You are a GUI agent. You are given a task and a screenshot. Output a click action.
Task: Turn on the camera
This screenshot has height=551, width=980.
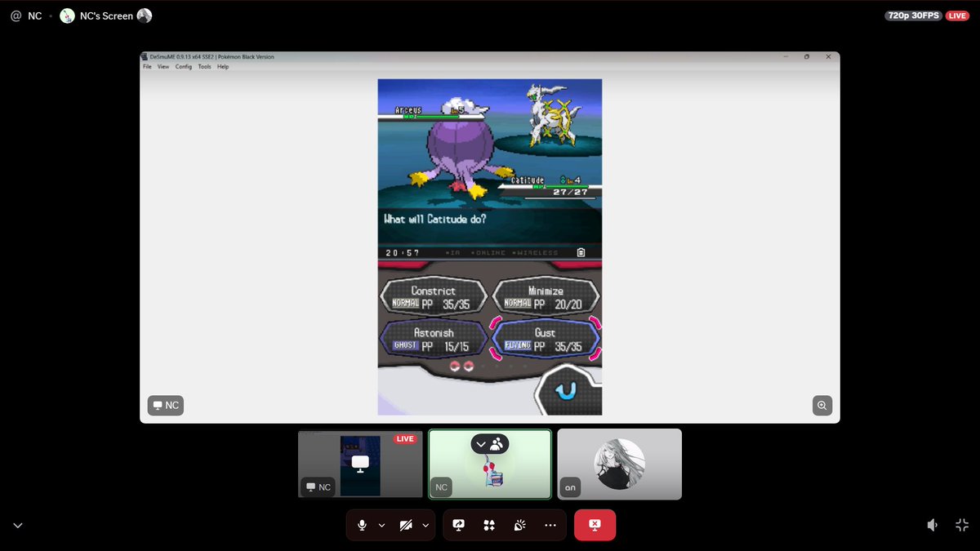coord(406,525)
